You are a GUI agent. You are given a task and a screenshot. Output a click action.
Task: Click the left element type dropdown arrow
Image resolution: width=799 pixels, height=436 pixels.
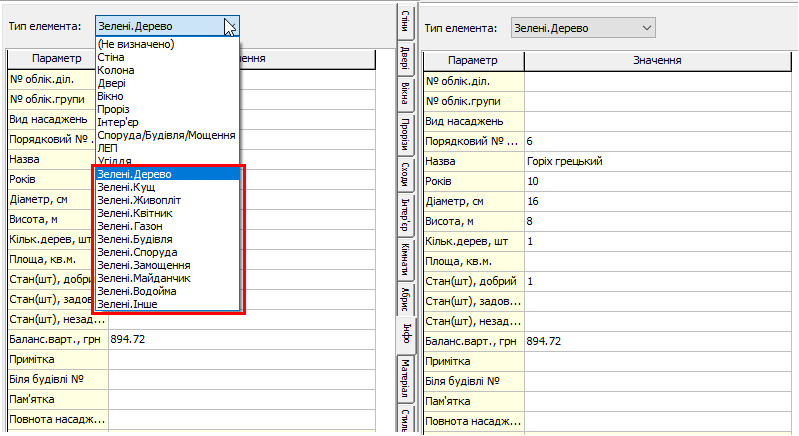coord(230,27)
